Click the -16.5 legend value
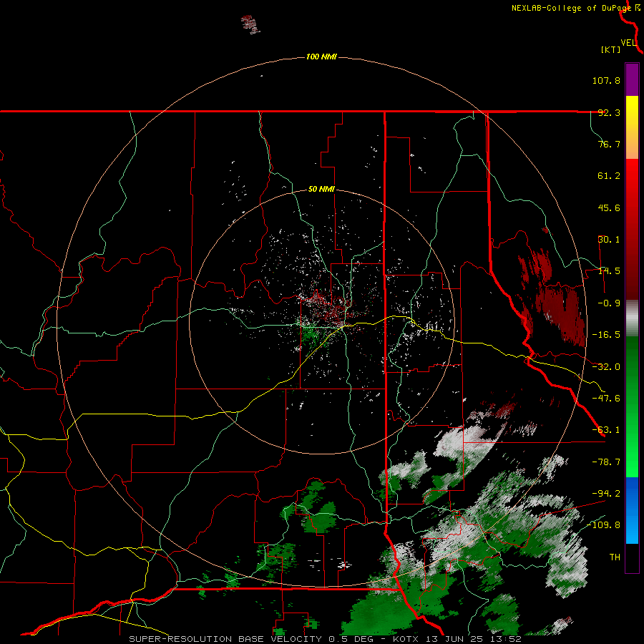644x644 pixels. coord(606,335)
